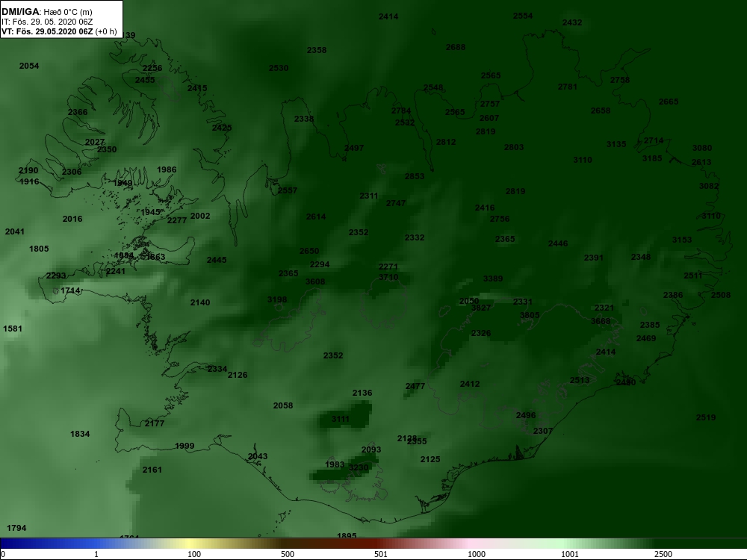
Task: Click the map value 3080
Action: pyautogui.click(x=701, y=148)
